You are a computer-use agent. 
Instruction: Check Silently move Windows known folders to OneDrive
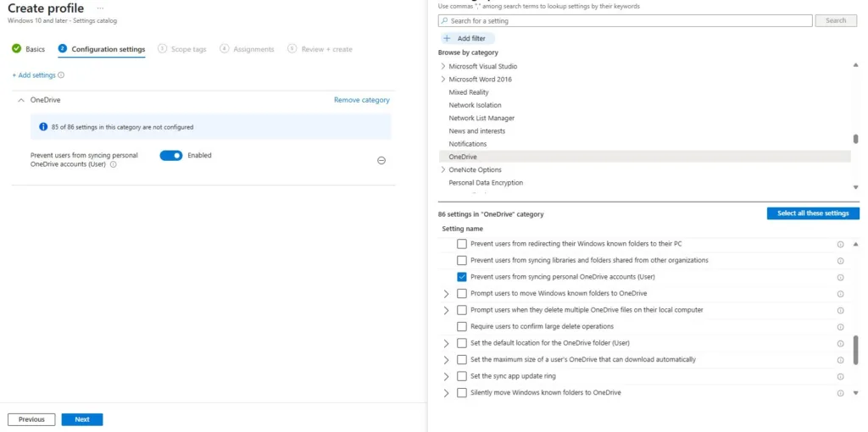pos(462,393)
